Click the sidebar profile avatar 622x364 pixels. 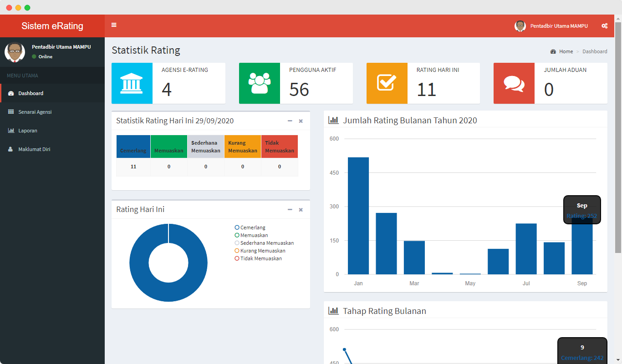[x=15, y=52]
